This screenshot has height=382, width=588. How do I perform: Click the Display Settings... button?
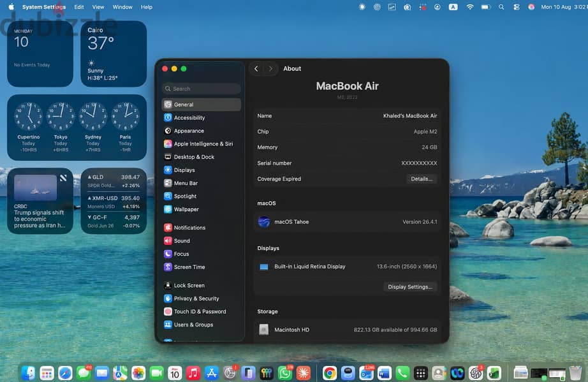[x=410, y=287]
